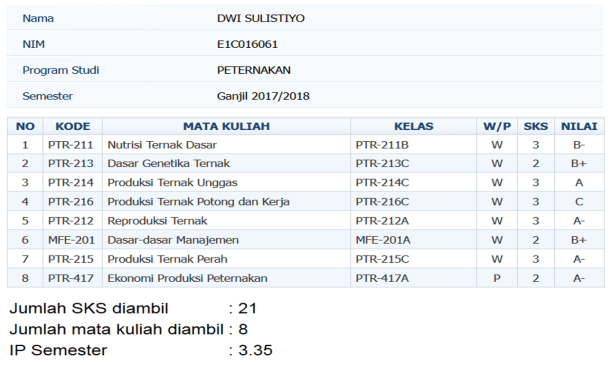
Task: Click the SKS column header
Action: [536, 126]
